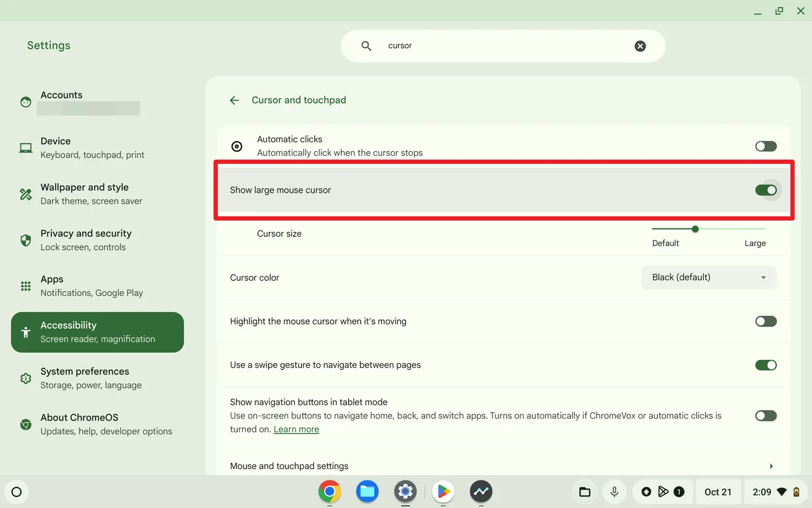
Task: Restore the Settings window size
Action: point(779,11)
